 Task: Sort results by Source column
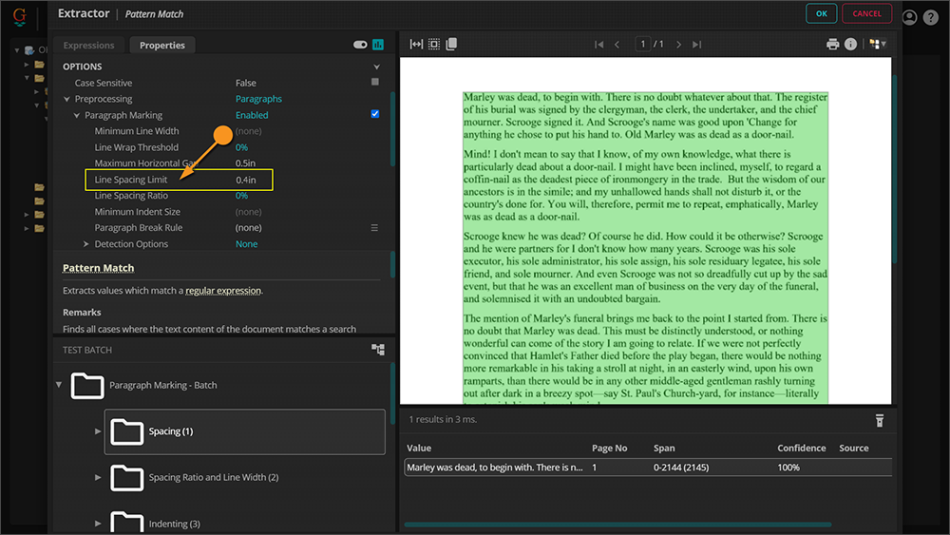tap(853, 448)
